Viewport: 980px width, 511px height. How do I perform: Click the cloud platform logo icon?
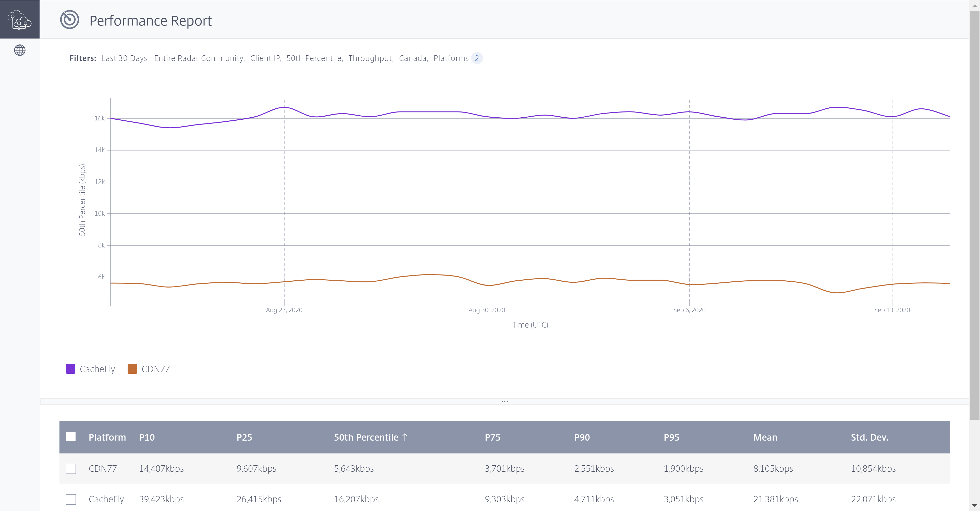pos(19,20)
